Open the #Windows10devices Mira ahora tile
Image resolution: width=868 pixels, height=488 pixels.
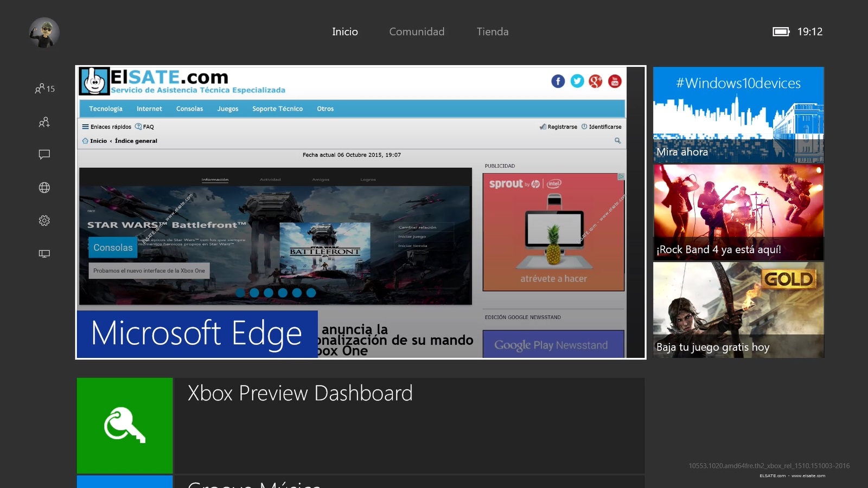pos(738,115)
